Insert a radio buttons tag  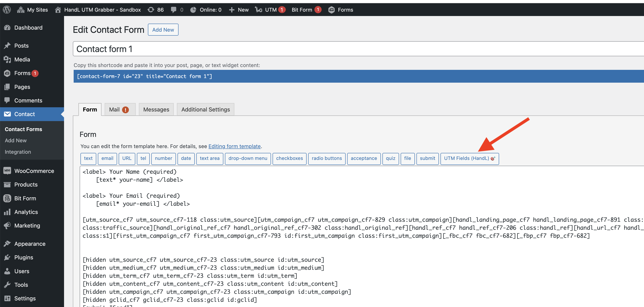coord(327,159)
